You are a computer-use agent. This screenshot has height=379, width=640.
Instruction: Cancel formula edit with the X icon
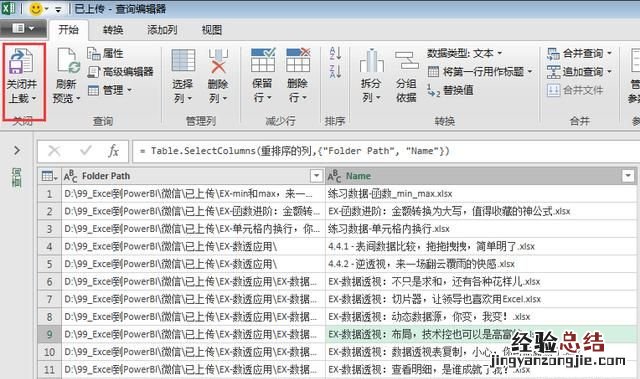coord(54,151)
